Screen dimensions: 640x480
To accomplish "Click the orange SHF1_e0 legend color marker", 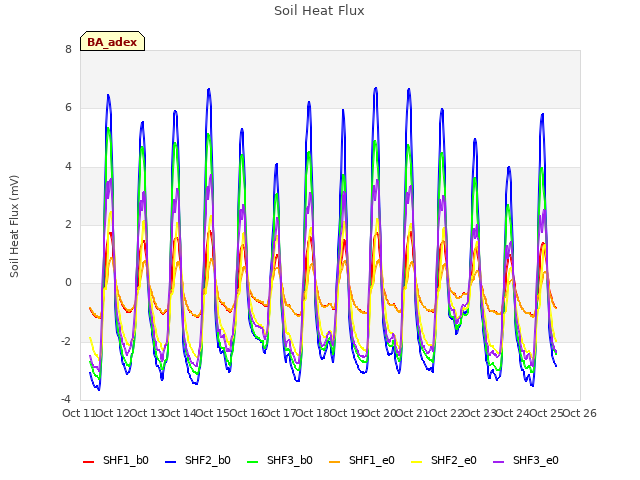I will [x=334, y=462].
